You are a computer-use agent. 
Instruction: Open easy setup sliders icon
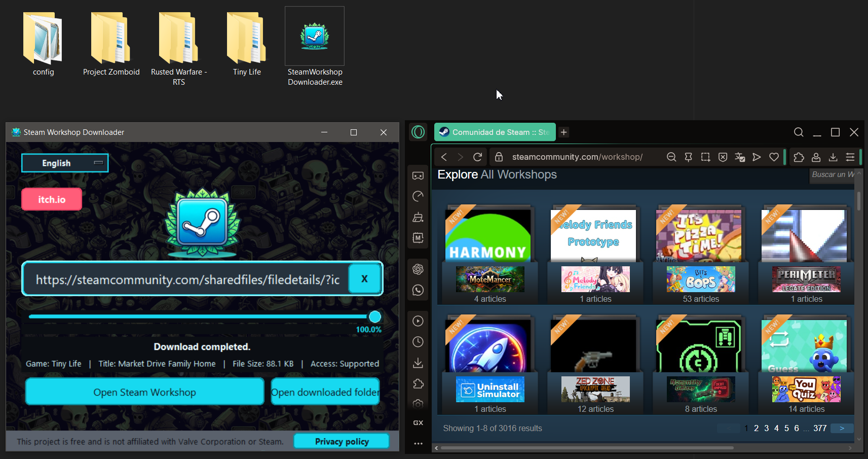(850, 157)
